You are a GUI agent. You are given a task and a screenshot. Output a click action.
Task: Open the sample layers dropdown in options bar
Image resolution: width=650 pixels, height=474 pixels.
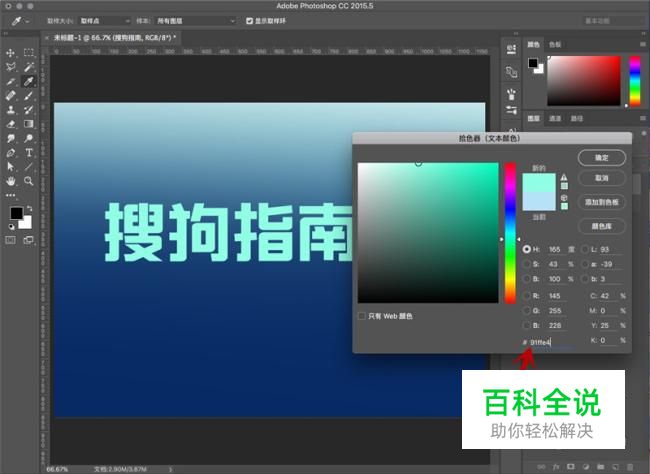click(x=195, y=21)
